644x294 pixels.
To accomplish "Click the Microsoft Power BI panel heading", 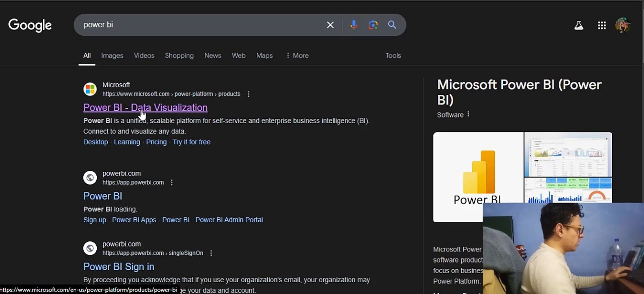I will coord(519,92).
